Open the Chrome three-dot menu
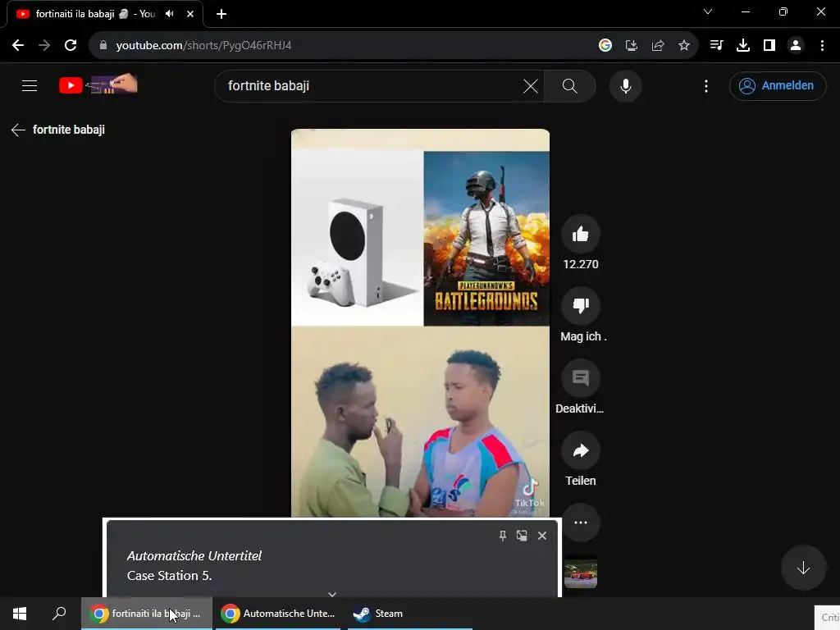The width and height of the screenshot is (840, 630). click(822, 46)
